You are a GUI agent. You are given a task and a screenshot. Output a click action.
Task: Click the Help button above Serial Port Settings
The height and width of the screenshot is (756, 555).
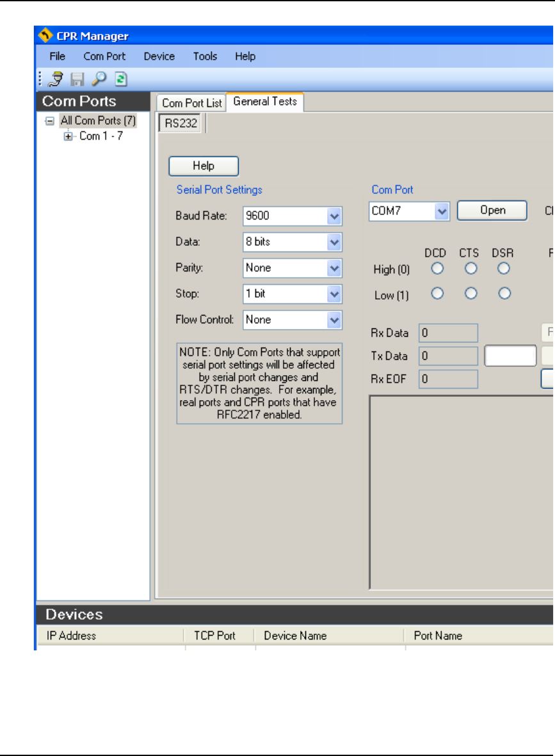(x=204, y=166)
